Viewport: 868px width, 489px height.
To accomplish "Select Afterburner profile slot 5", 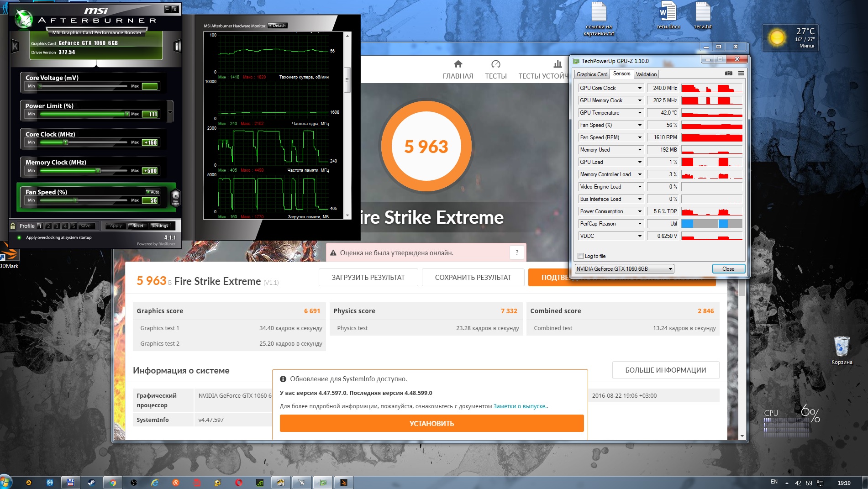I will tap(73, 226).
